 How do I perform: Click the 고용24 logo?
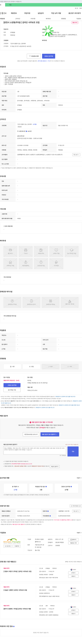3,13
